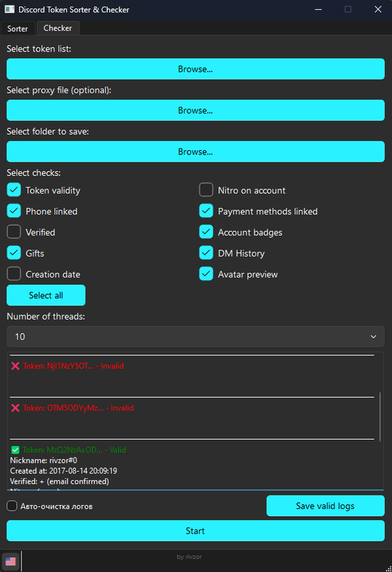This screenshot has height=572, width=392.
Task: Click green check icon beside MzQ2NzAxOD token
Action: (15, 450)
